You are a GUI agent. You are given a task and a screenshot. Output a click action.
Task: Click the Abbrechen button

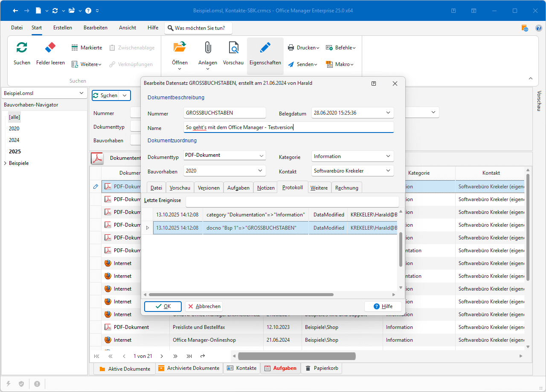point(204,306)
